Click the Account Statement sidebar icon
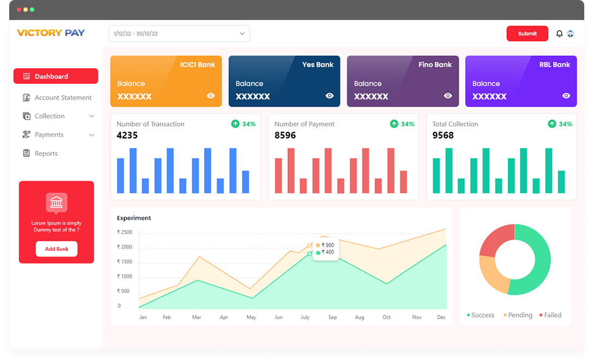Image resolution: width=594 pixels, height=364 pixels. pyautogui.click(x=26, y=98)
